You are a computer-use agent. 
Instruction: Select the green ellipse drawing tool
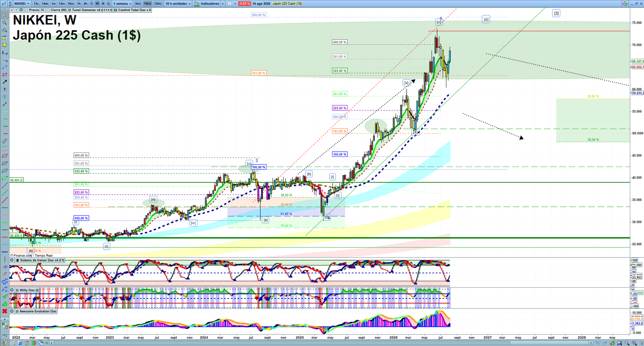coord(4,171)
